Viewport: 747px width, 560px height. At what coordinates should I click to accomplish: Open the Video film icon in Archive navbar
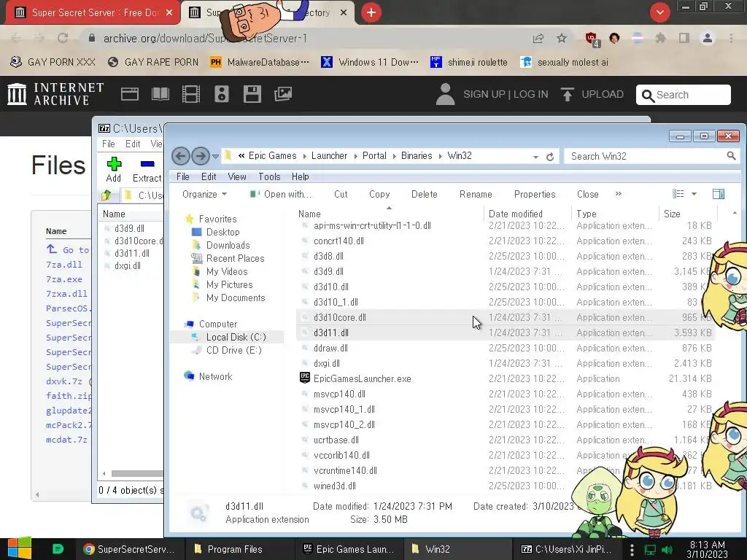(x=190, y=94)
